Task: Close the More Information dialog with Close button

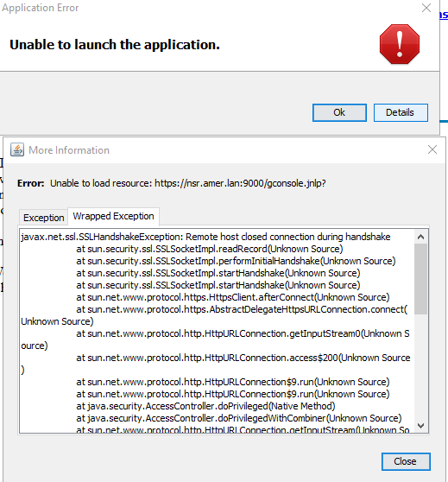Action: [406, 461]
